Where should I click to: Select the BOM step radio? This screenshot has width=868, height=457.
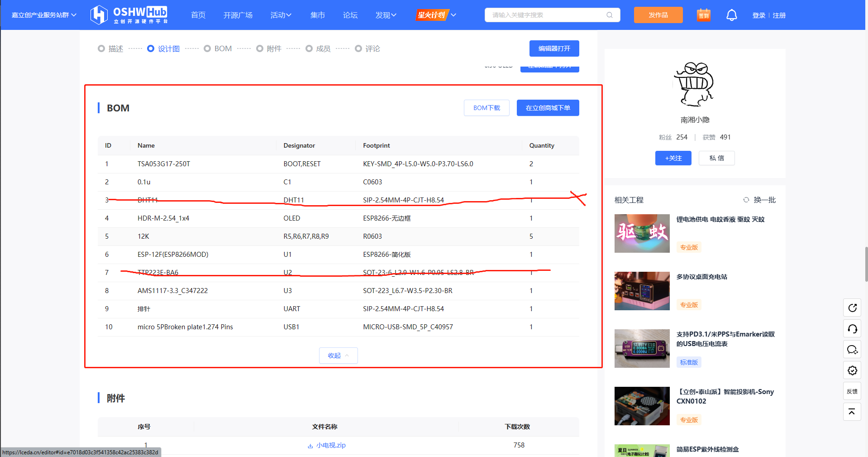pyautogui.click(x=207, y=48)
